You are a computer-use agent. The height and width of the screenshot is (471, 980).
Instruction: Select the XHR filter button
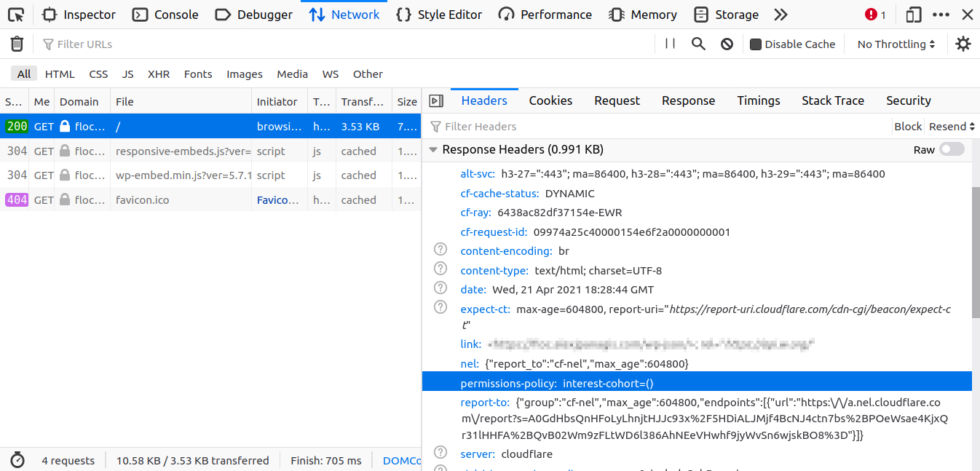[x=159, y=74]
